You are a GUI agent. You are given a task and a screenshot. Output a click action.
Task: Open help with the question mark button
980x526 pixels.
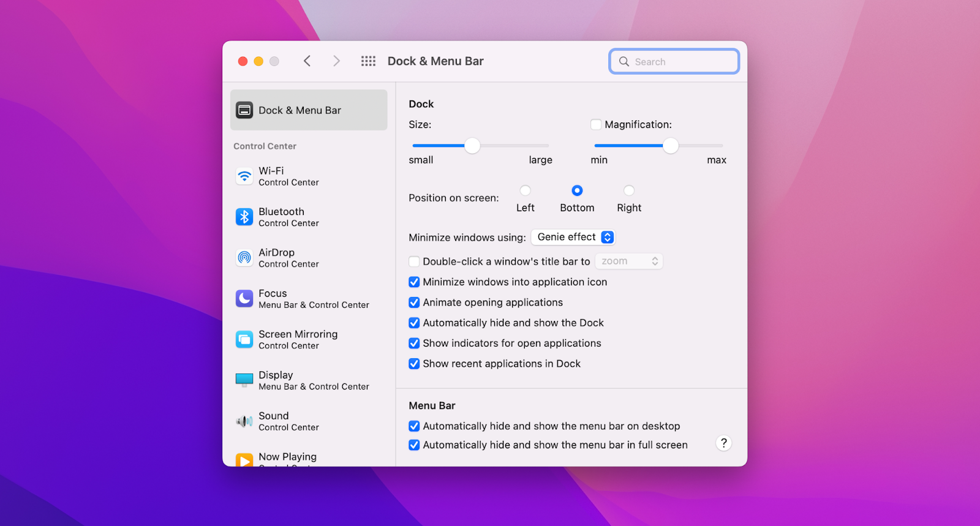tap(723, 443)
